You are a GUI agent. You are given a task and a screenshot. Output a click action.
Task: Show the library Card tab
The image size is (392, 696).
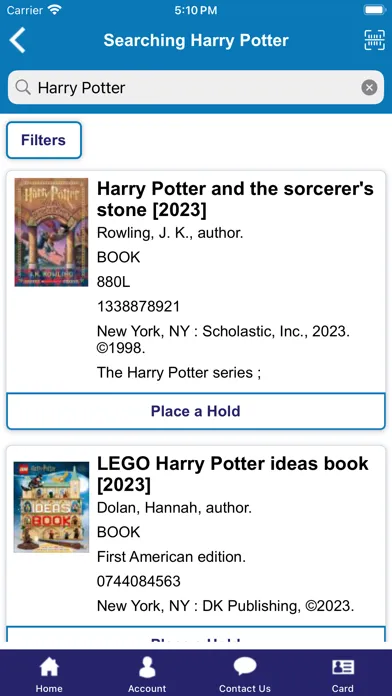point(342,674)
